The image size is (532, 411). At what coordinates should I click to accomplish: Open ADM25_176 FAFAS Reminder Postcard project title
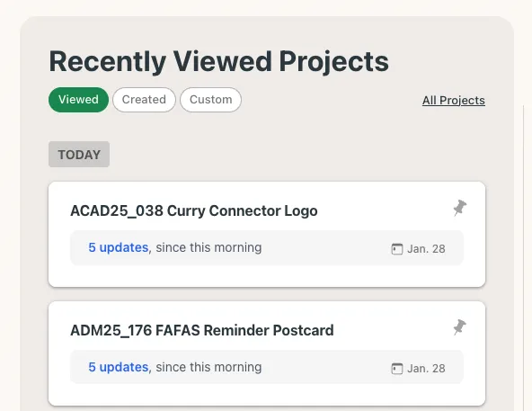(202, 330)
